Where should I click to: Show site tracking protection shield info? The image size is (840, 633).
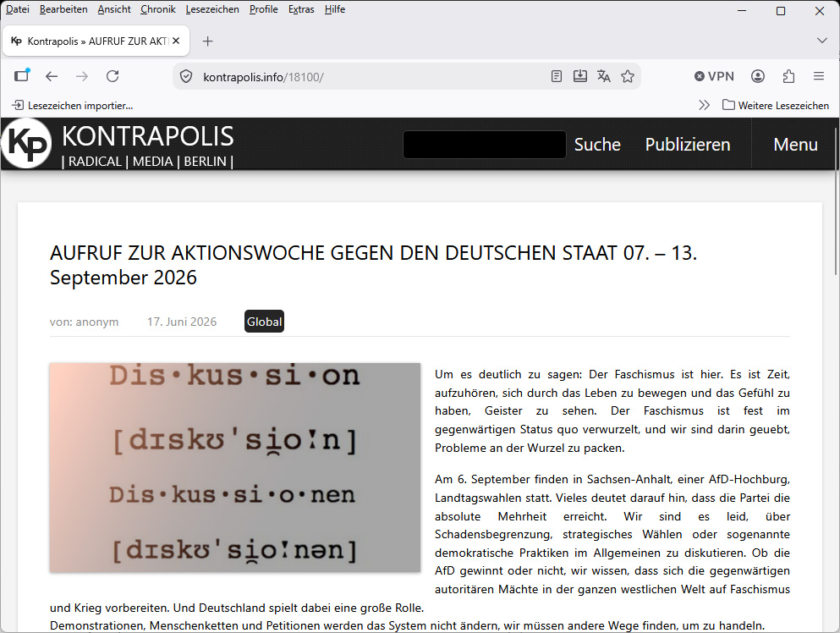pos(186,77)
